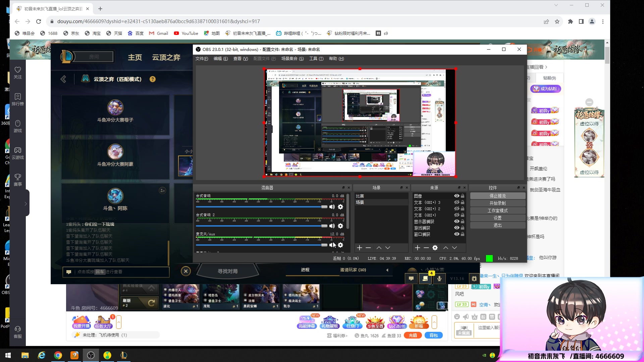Open source properties gear in 来源 panel
This screenshot has height=362, width=644.
point(435,248)
